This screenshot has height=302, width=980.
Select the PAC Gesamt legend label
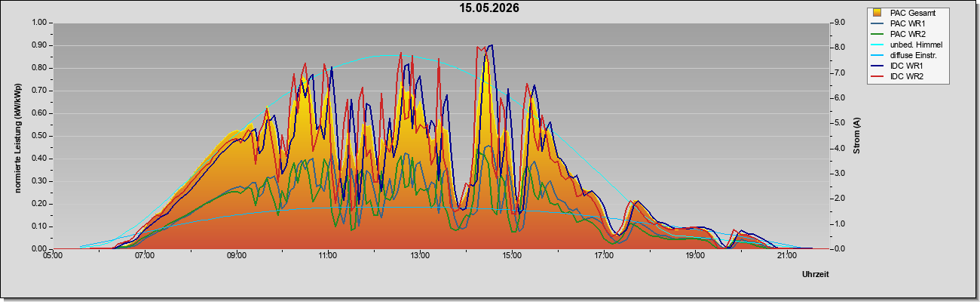click(914, 13)
